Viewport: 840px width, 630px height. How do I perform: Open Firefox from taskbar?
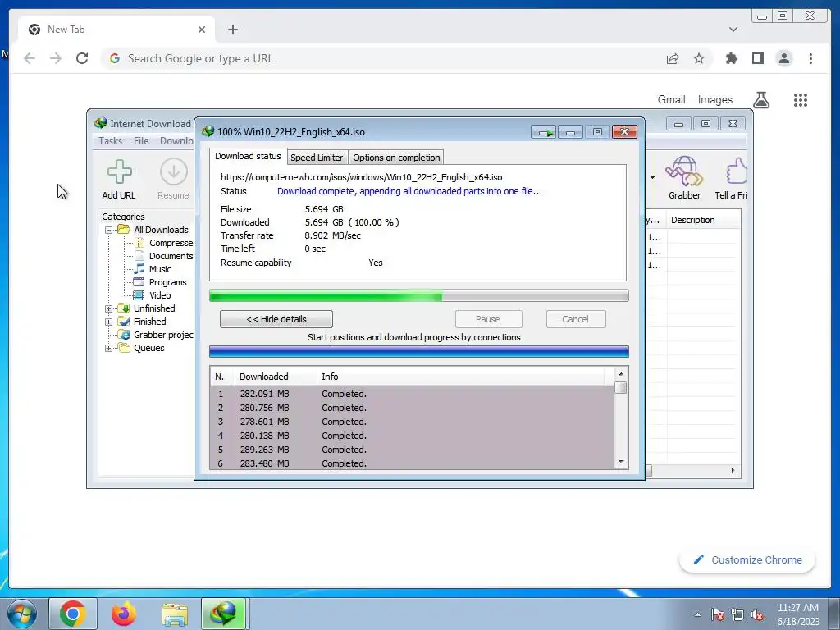point(124,614)
